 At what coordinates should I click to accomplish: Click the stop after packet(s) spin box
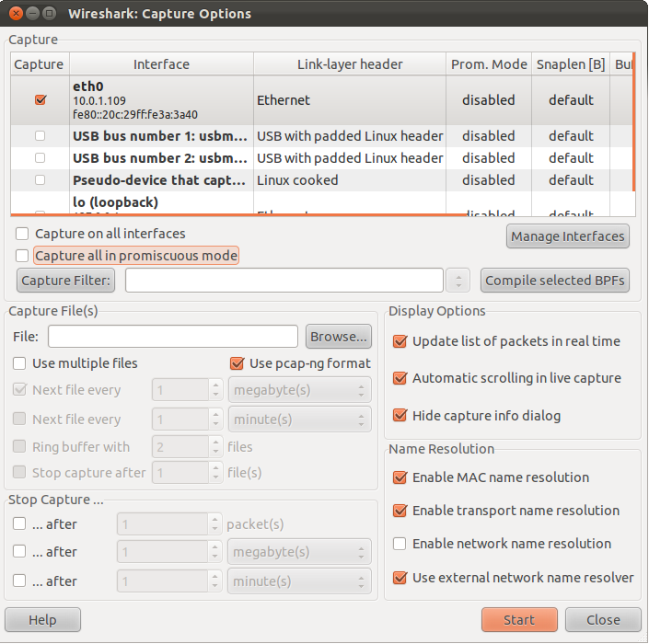coord(169,524)
